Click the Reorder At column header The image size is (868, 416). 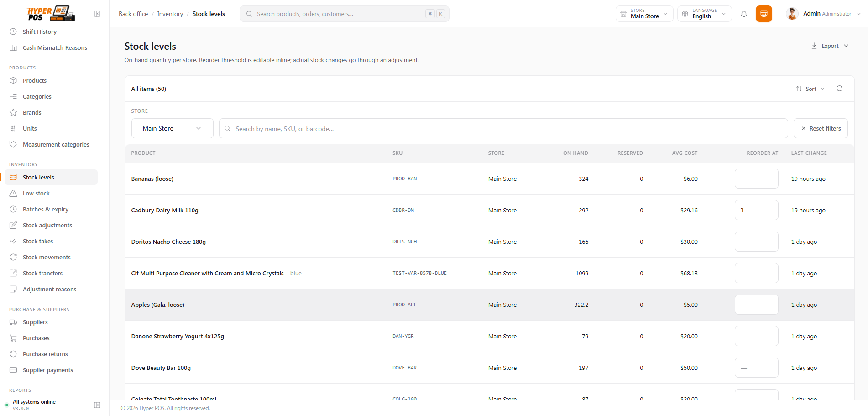point(763,153)
